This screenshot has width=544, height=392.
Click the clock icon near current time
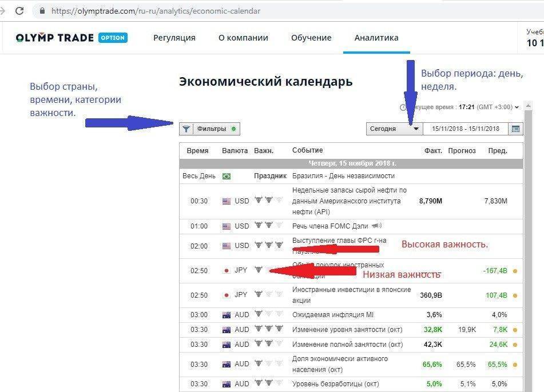pyautogui.click(x=403, y=107)
